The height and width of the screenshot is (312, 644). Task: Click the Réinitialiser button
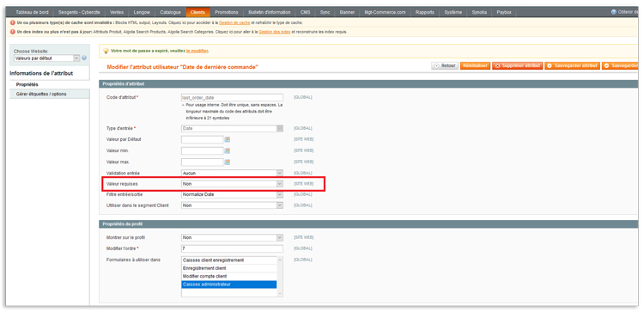coord(475,66)
